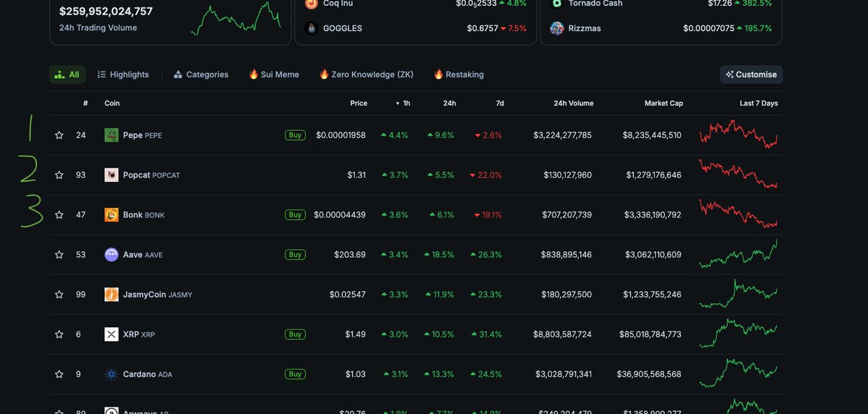Click the Pepe frog coin icon
The height and width of the screenshot is (414, 868).
coord(111,135)
